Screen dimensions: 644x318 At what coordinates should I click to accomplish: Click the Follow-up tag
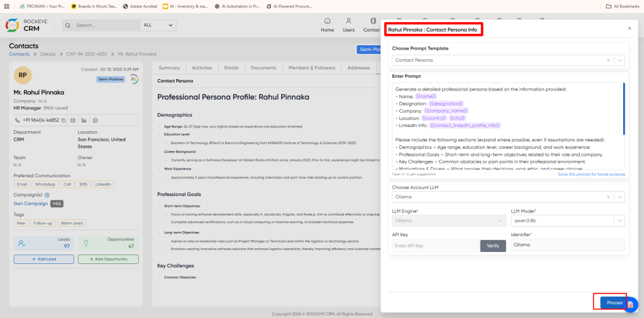point(43,223)
